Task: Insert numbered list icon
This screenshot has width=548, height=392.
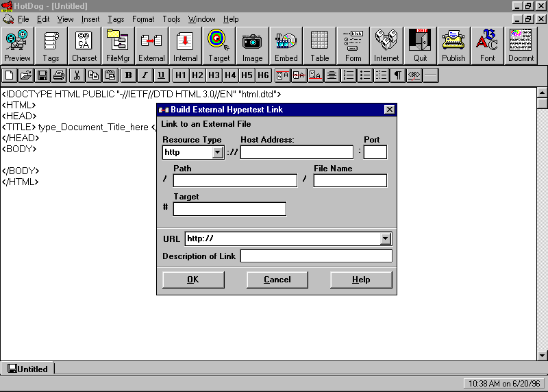Action: (x=349, y=75)
